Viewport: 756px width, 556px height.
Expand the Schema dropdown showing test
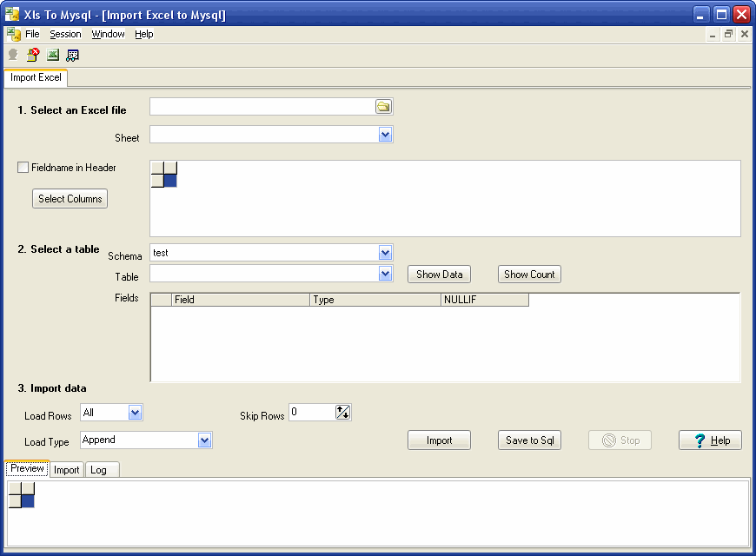click(385, 252)
